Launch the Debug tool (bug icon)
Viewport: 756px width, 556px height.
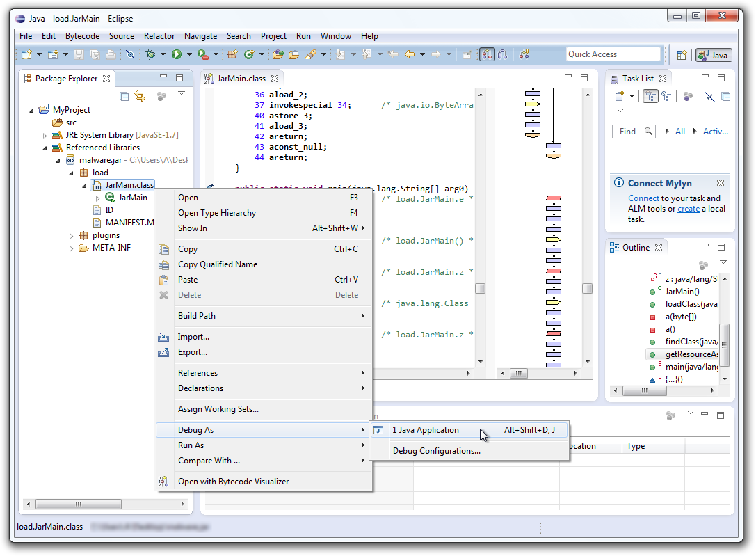(x=151, y=54)
